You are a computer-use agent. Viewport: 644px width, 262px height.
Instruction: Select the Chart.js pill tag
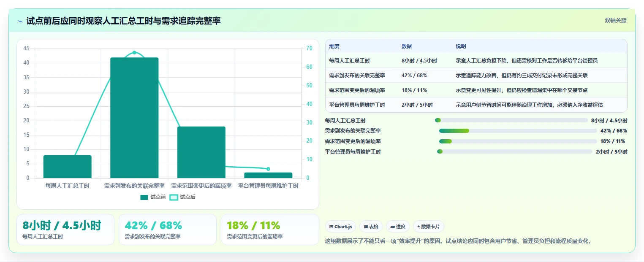[341, 227]
